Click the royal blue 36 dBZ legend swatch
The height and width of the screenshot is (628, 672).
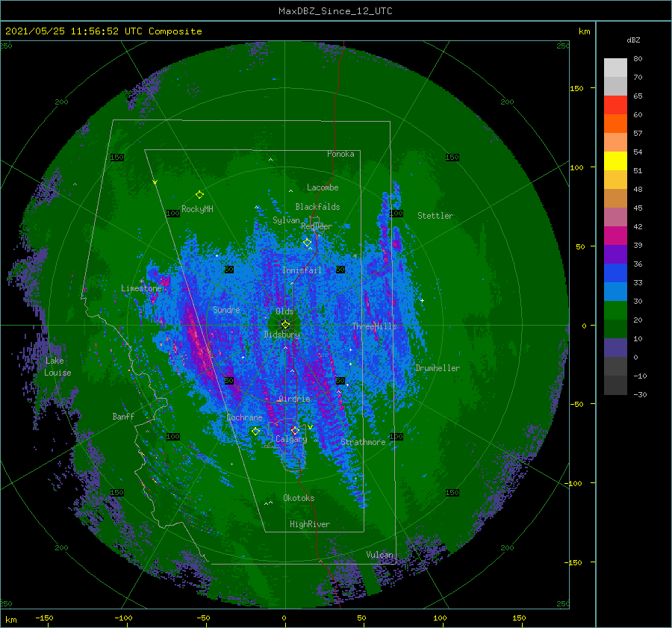coord(615,273)
